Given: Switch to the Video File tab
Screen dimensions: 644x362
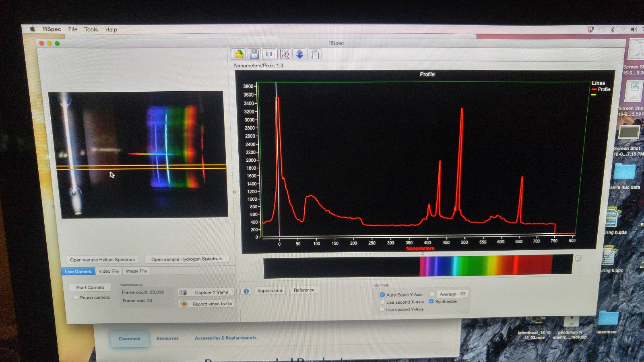Looking at the screenshot, I should pos(108,271).
